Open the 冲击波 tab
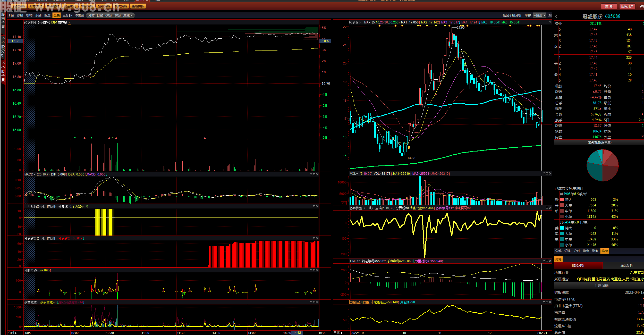 point(79,15)
